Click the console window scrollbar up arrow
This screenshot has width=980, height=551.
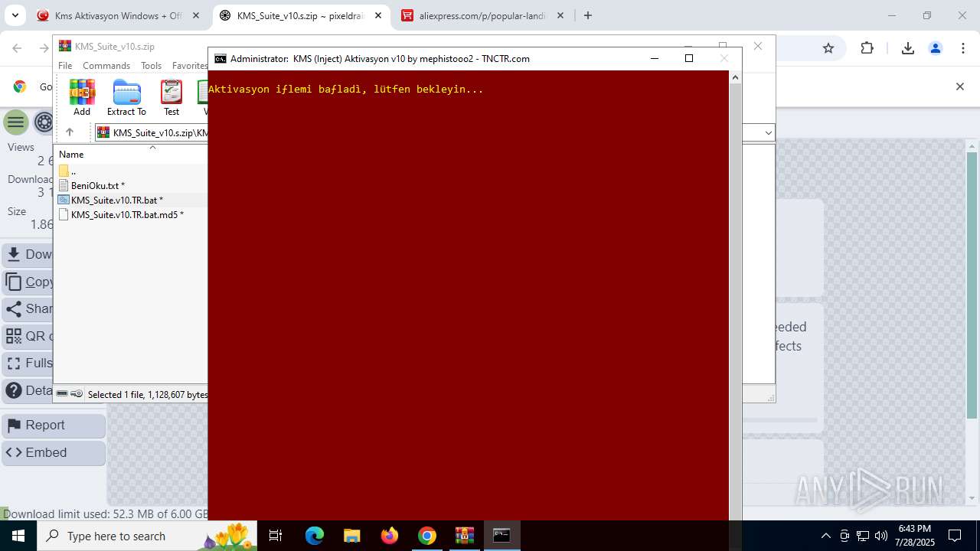(735, 77)
